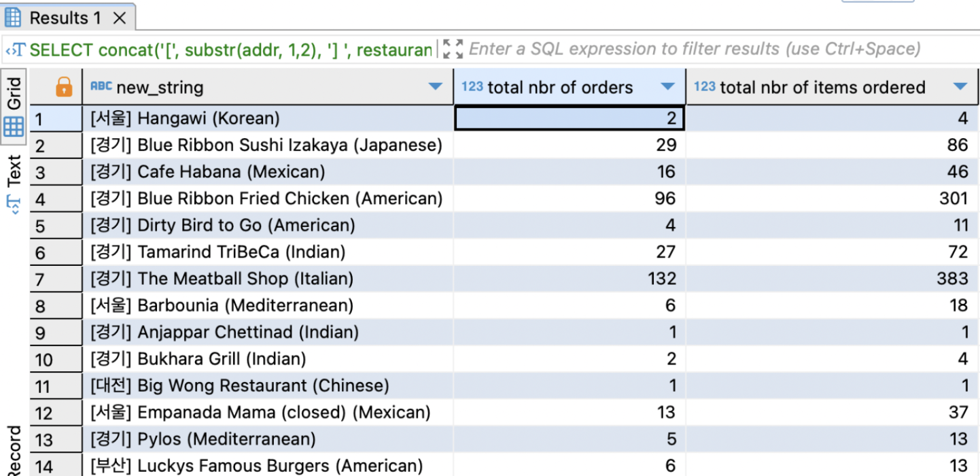
Task: Select row number 11
Action: (55, 386)
